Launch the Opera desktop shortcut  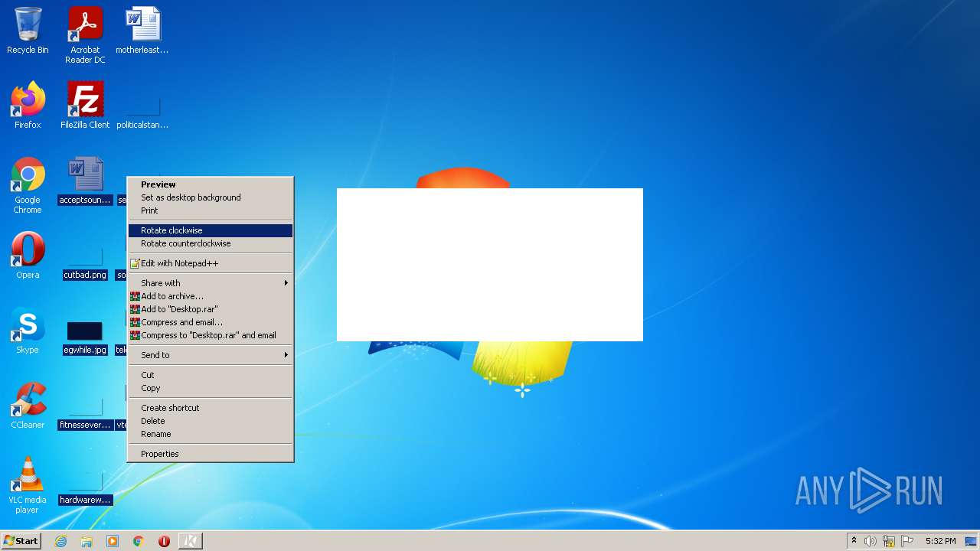pos(28,256)
